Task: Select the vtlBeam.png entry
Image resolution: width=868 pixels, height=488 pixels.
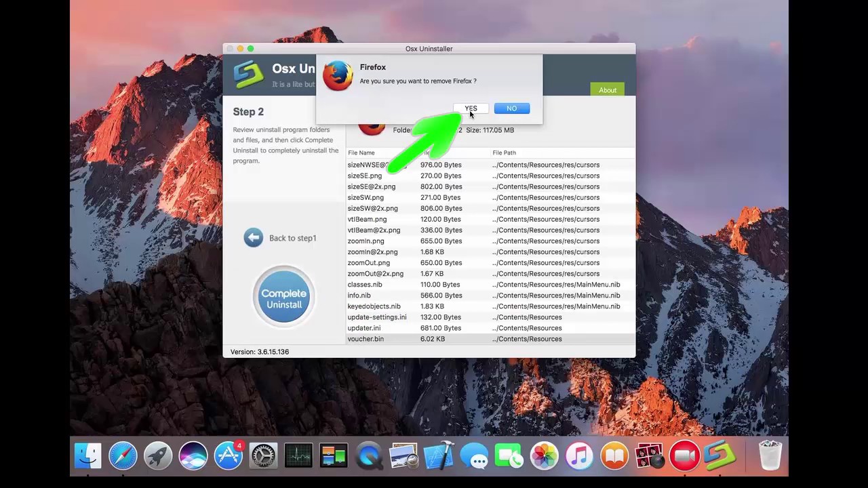Action: (491, 219)
